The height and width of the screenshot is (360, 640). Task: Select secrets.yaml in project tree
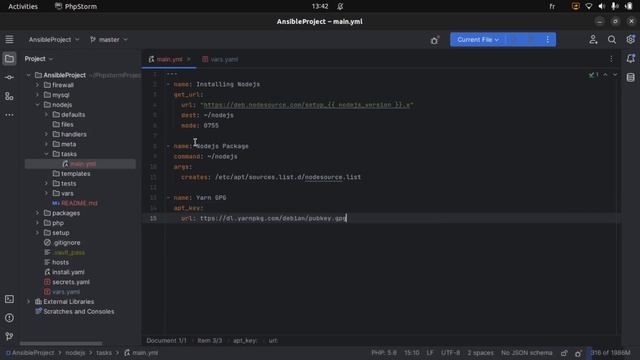(71, 282)
